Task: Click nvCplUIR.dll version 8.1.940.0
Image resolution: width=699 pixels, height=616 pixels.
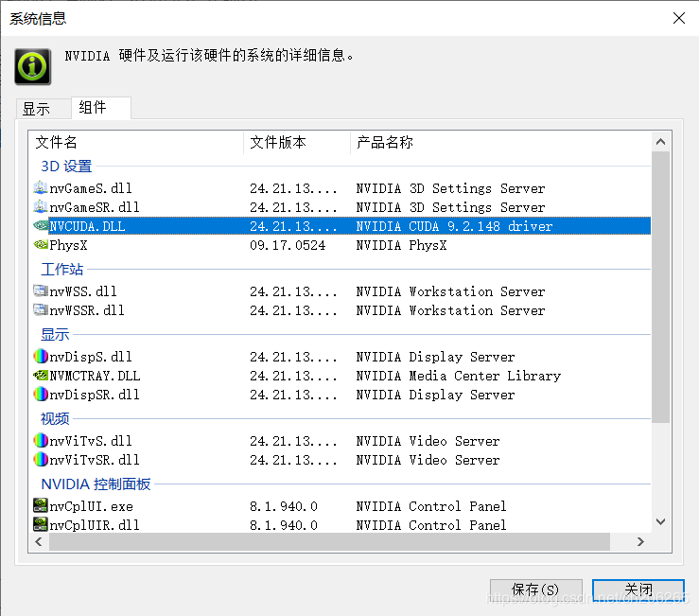Action: [x=284, y=525]
